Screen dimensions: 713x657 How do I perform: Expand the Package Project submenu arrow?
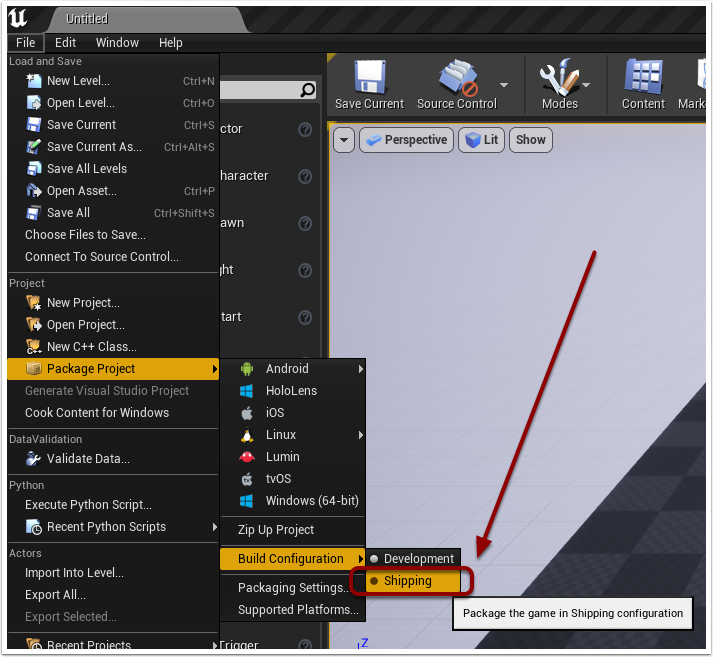215,369
